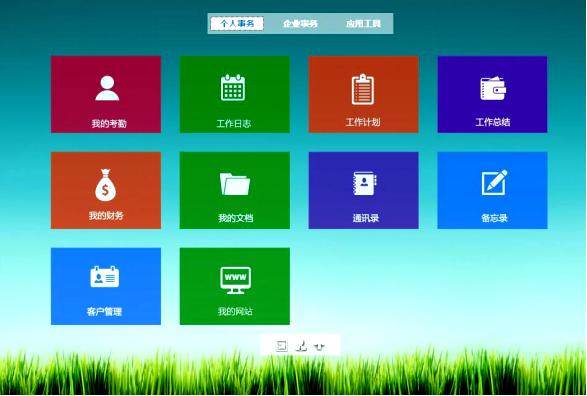Switch to the 应用工具 tab
Viewport: 587px width, 396px height.
click(x=363, y=24)
